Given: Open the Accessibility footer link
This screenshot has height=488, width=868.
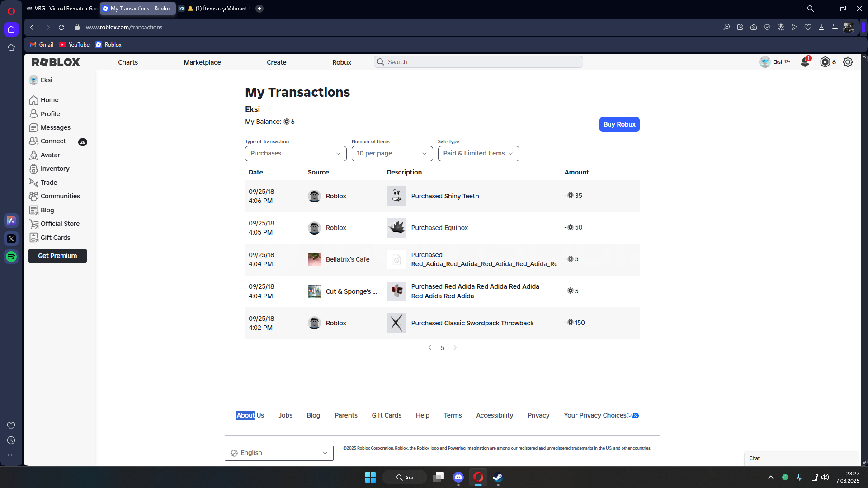Looking at the screenshot, I should [495, 415].
